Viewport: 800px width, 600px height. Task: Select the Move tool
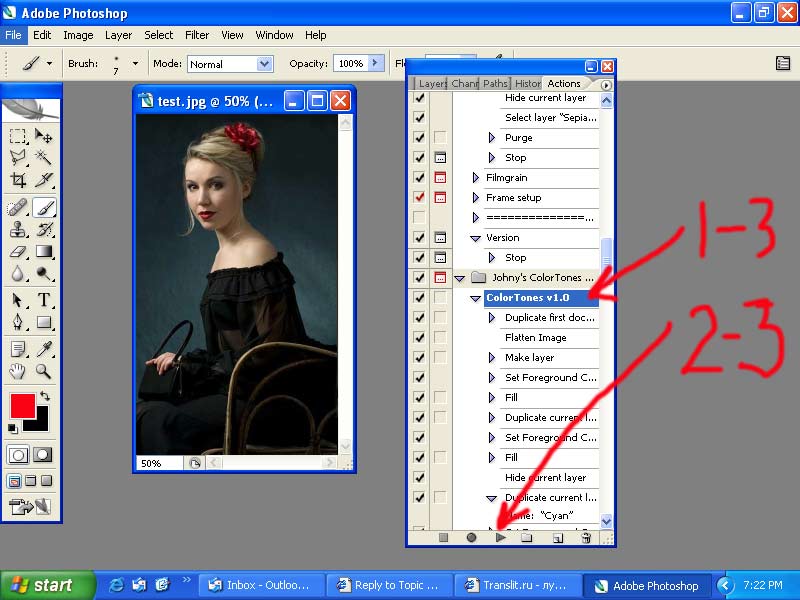point(43,136)
